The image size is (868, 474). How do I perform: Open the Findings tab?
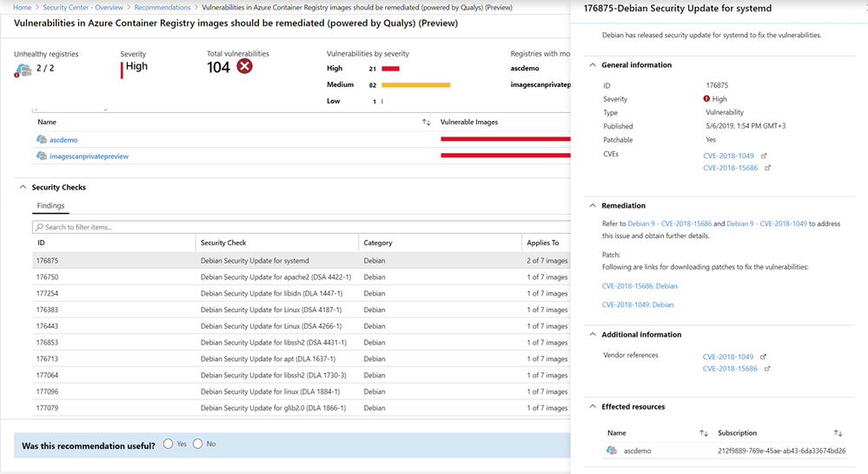coord(50,205)
